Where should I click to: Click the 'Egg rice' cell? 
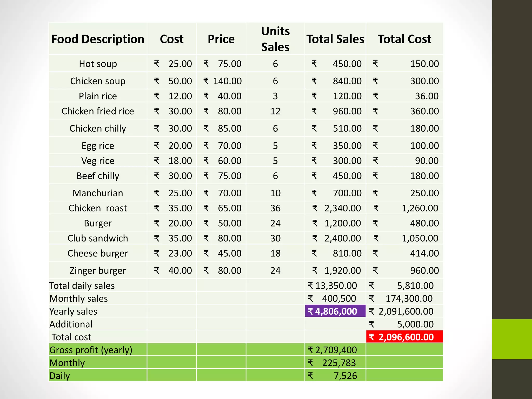click(98, 146)
